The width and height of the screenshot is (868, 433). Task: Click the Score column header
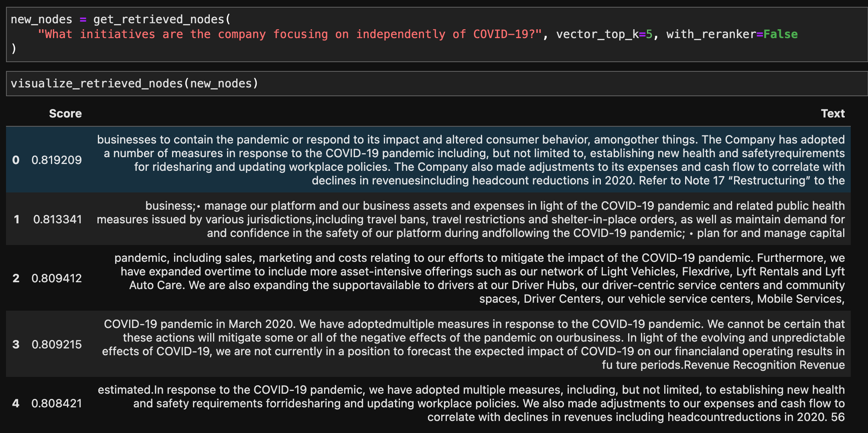(65, 114)
